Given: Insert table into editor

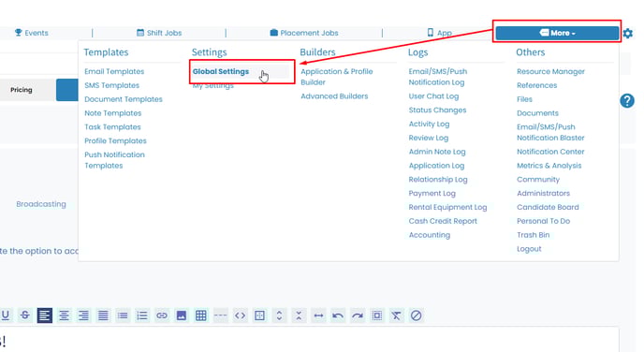Looking at the screenshot, I should click(201, 315).
